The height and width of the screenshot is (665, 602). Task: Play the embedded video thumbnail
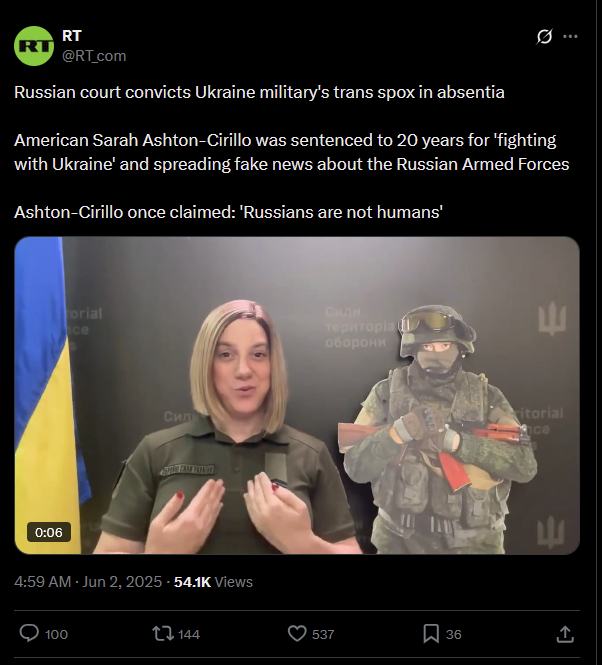[297, 395]
